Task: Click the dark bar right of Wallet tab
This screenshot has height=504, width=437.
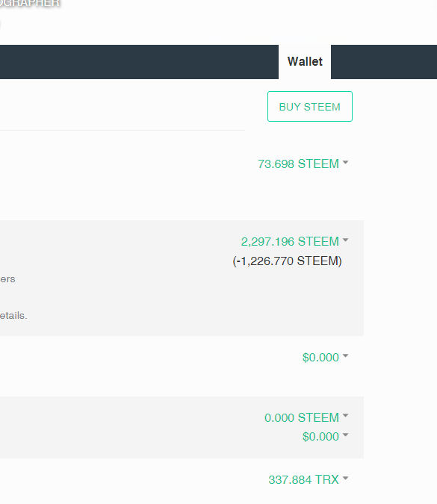Action: pyautogui.click(x=384, y=62)
